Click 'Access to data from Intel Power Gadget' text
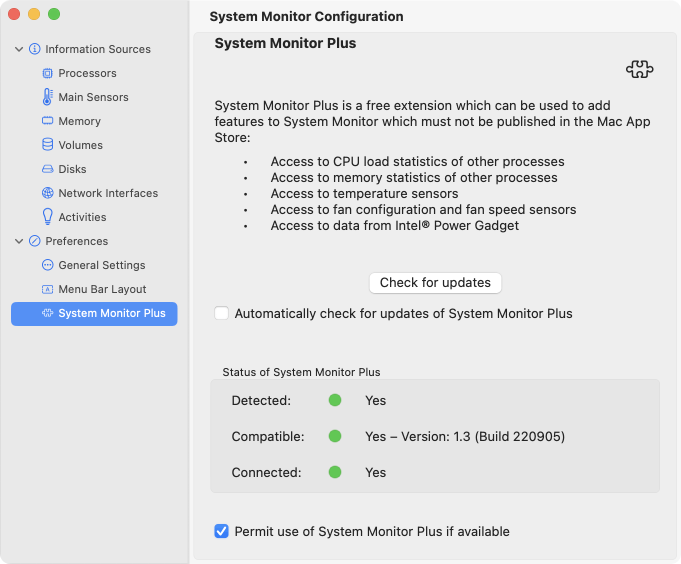 395,225
